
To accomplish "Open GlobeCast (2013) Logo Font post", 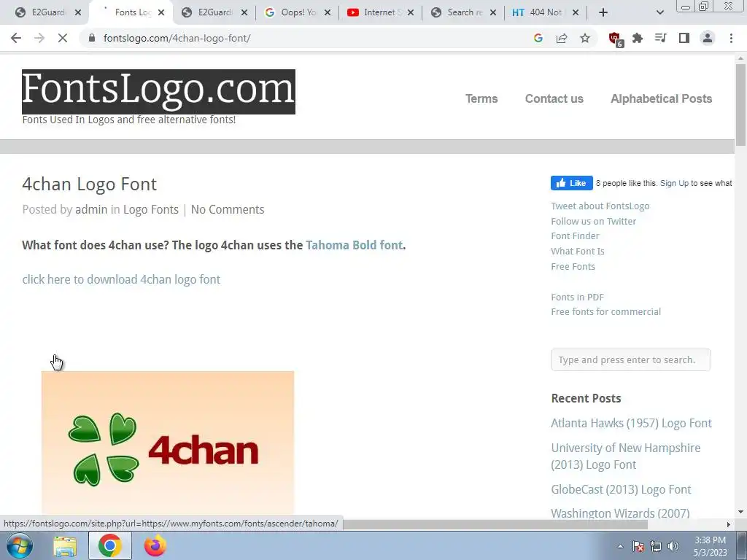I will [621, 489].
